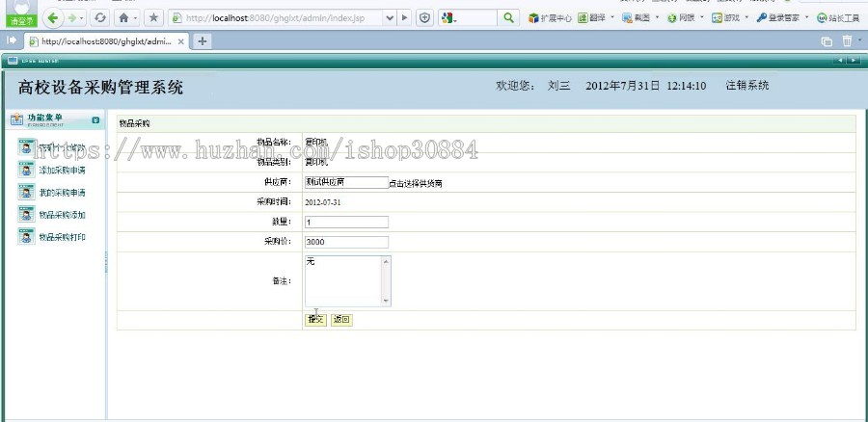
Task: Click the icon beside 物品采购打印
Action: [x=27, y=236]
